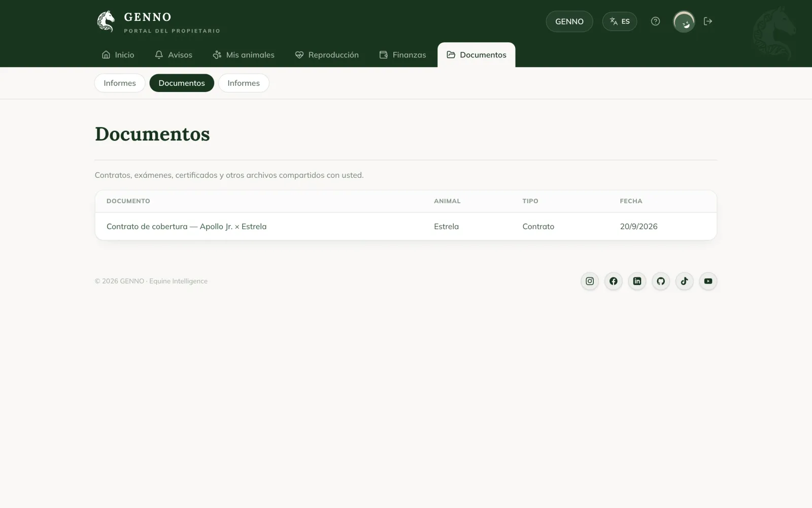This screenshot has width=812, height=508.
Task: Open the LinkedIn social link
Action: point(637,281)
